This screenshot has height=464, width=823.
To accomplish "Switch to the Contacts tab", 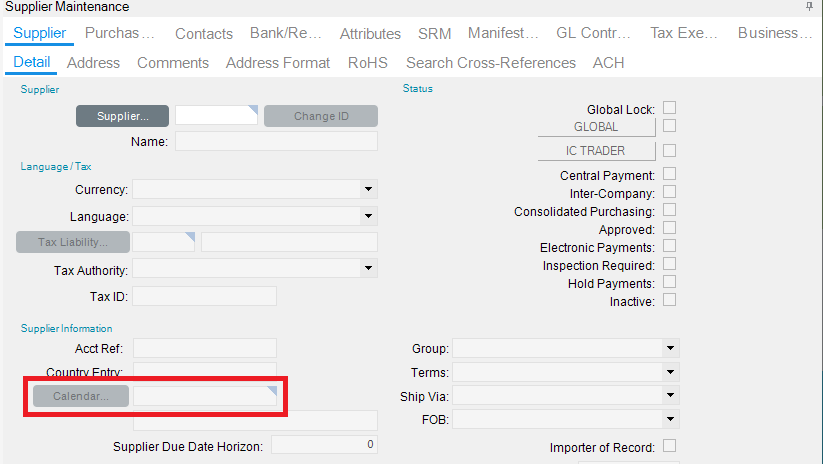I will [x=203, y=34].
